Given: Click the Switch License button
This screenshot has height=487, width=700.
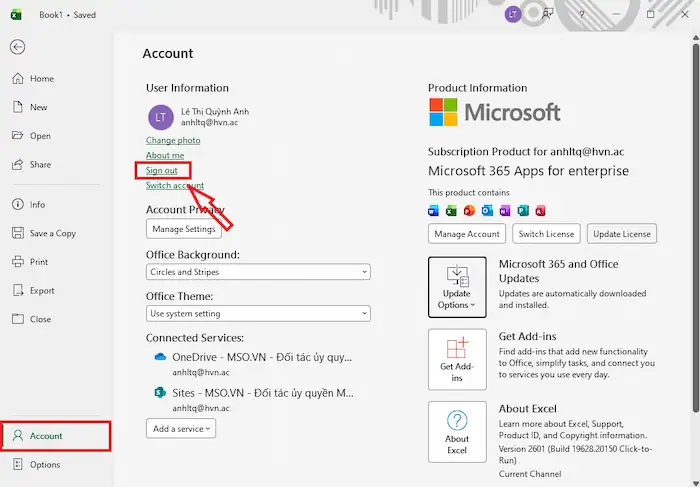Looking at the screenshot, I should pyautogui.click(x=546, y=234).
